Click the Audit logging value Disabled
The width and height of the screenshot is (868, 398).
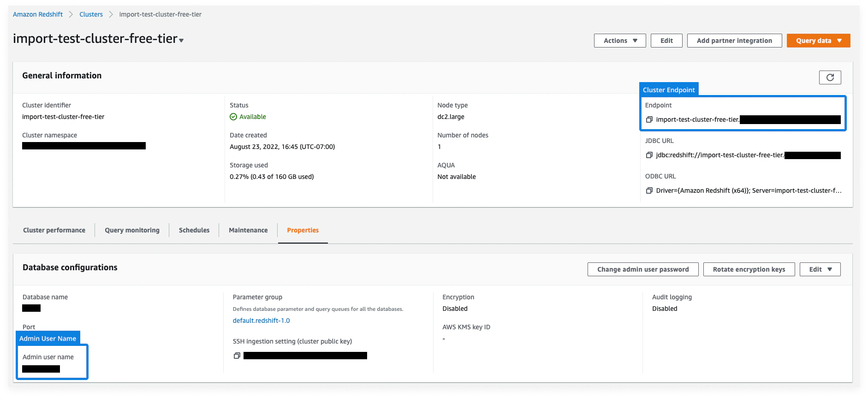[x=665, y=309]
